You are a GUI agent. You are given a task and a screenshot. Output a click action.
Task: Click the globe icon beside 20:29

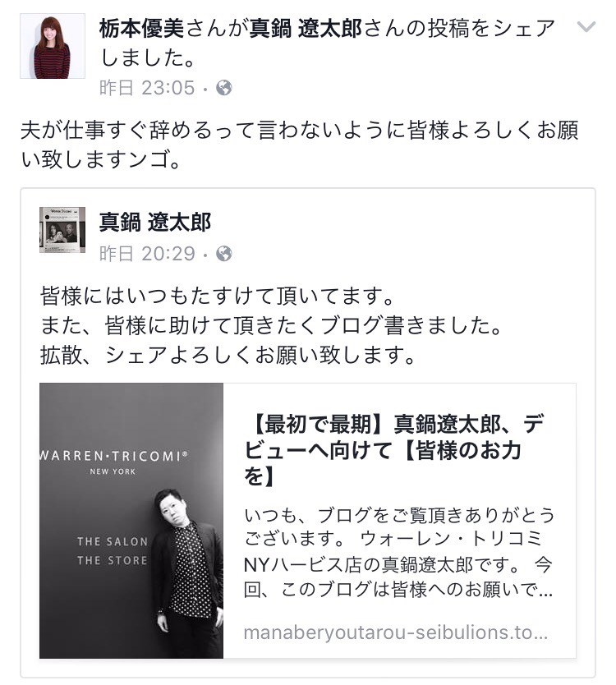[x=224, y=254]
